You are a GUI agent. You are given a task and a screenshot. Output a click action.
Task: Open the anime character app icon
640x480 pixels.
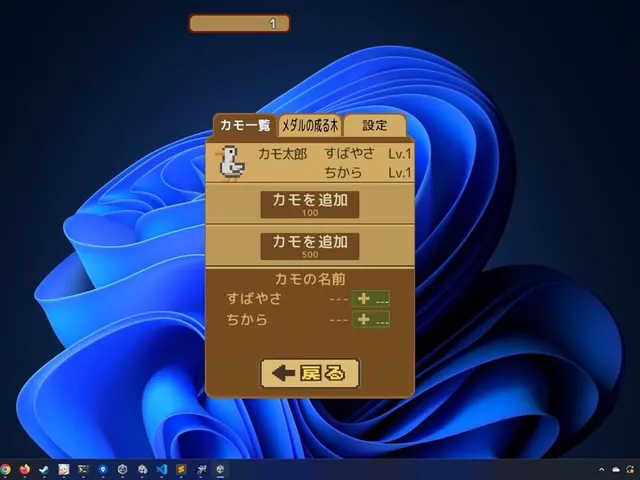click(x=64, y=470)
